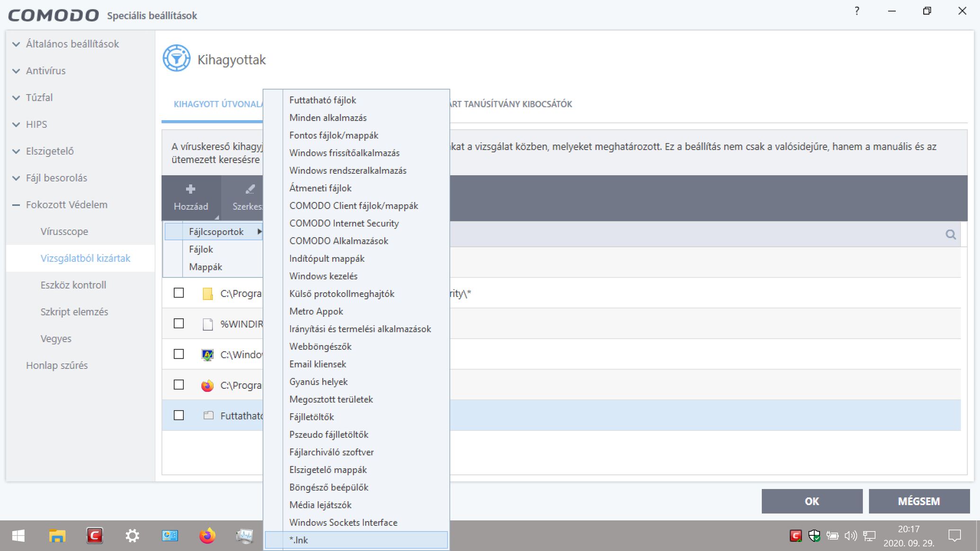This screenshot has height=551, width=980.
Task: Expand the Antivírus section
Action: pyautogui.click(x=16, y=71)
